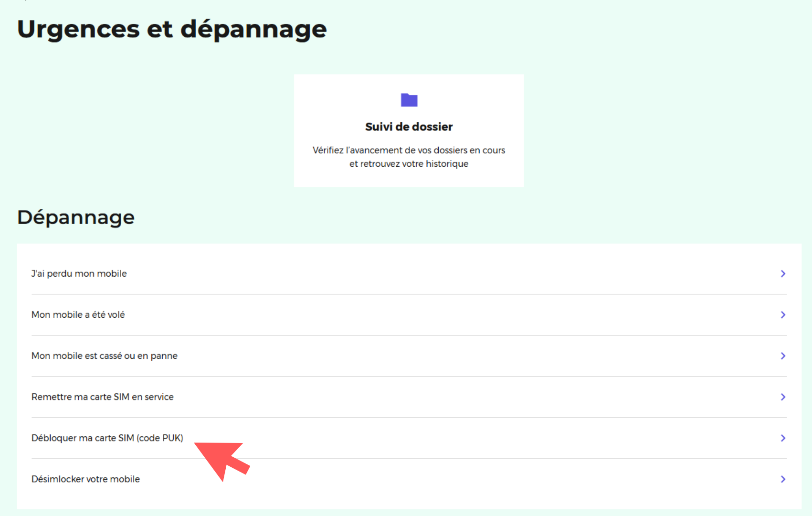Click arrow on Mon mobile est cassé row

[783, 356]
